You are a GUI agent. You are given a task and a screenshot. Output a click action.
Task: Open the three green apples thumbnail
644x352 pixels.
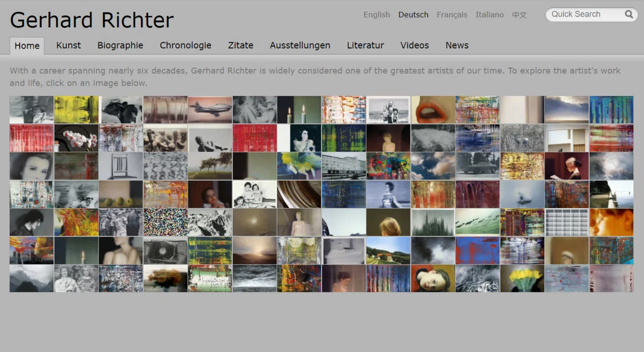(x=121, y=194)
